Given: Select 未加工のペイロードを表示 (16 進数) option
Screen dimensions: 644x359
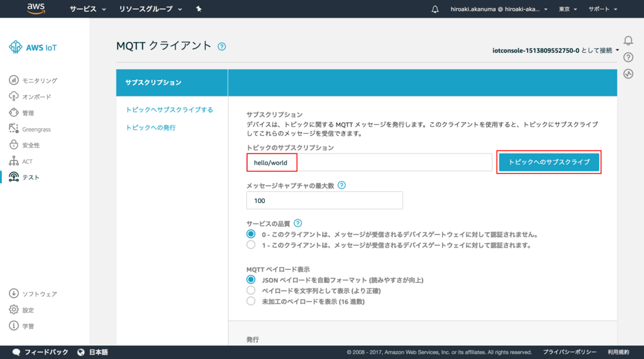Looking at the screenshot, I should click(251, 301).
